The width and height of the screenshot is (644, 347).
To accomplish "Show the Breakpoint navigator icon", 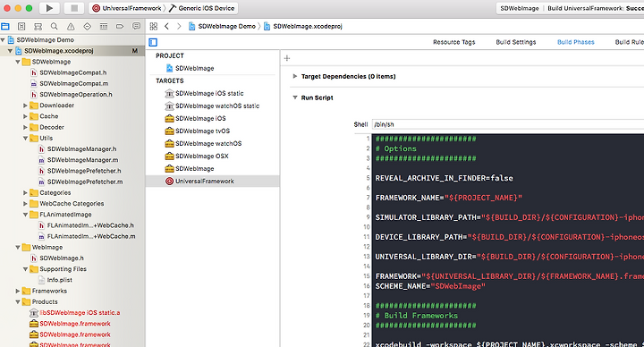I will (120, 26).
